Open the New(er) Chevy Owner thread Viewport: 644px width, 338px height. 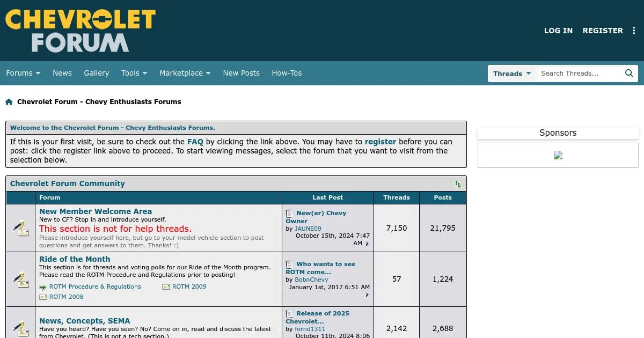pos(316,217)
